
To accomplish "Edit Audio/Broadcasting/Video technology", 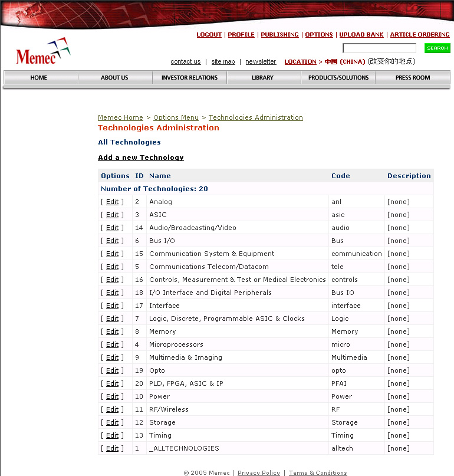I will point(112,228).
